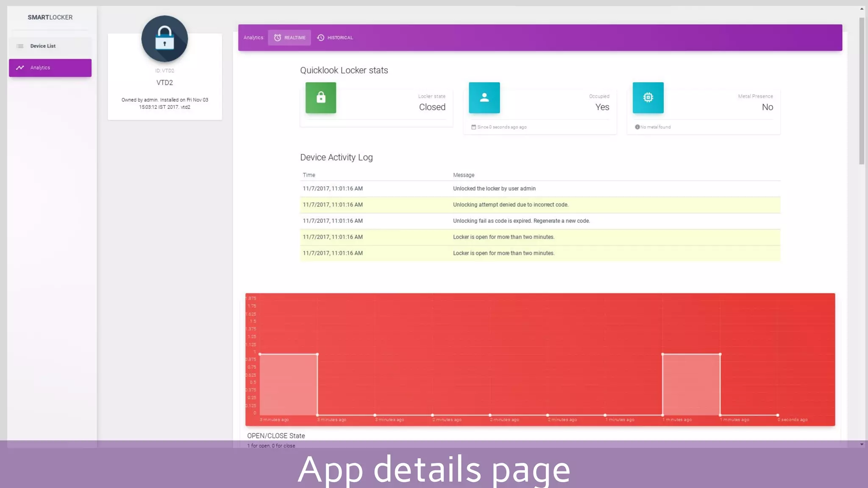Viewport: 868px width, 488px height.
Task: Open the Device List sidebar item
Action: 50,46
